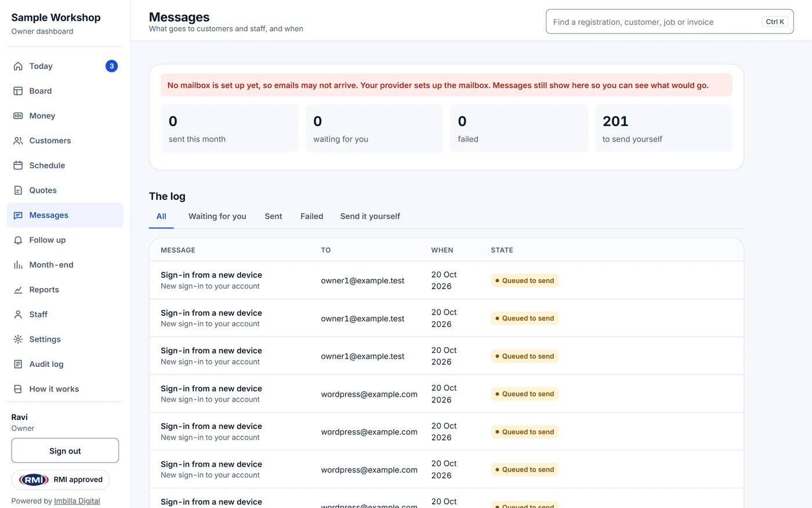812x508 pixels.
Task: Click the RMI approved text
Action: (78, 480)
